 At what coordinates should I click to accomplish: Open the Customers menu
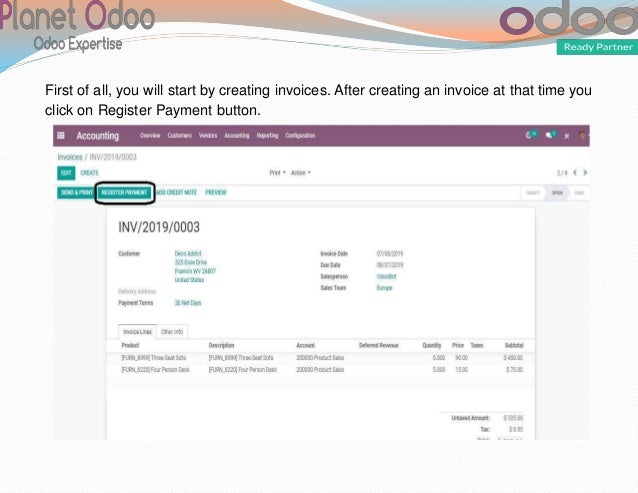pos(179,135)
